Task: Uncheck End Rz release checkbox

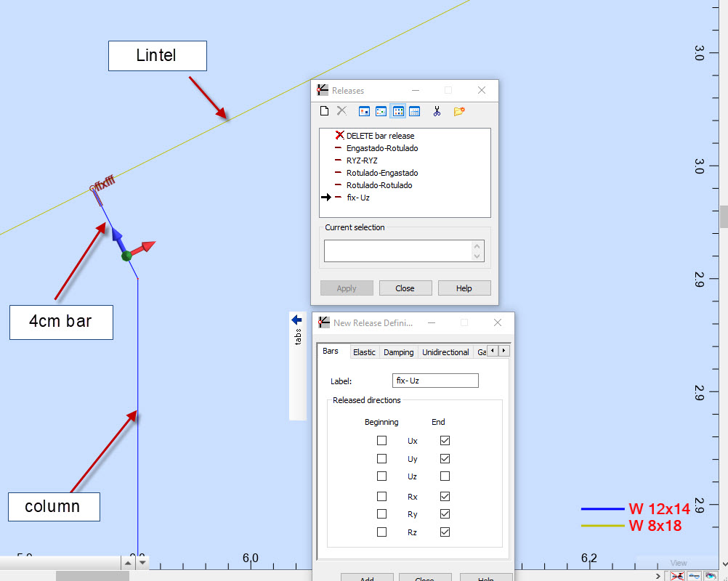Action: (x=445, y=532)
